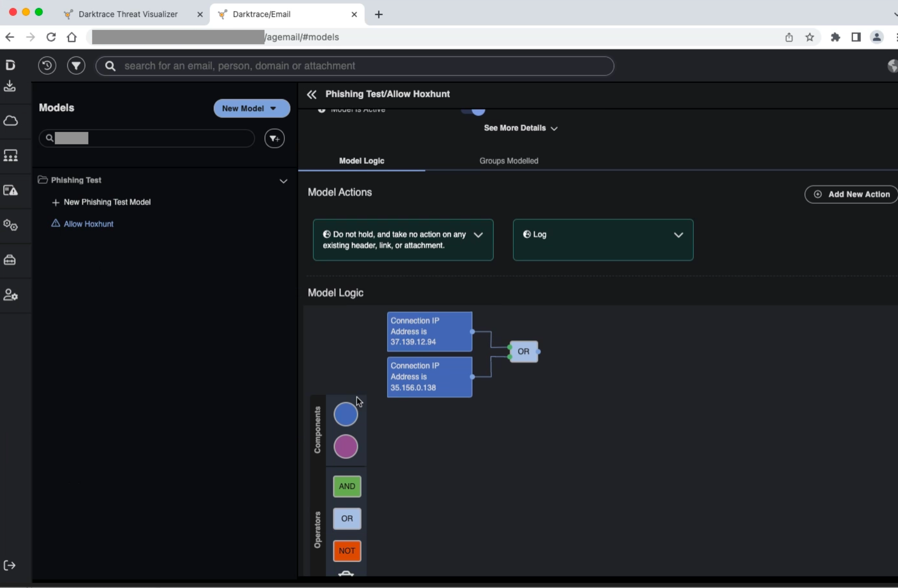
Task: Close the Darktrace Threat Visualizer tab
Action: pos(200,14)
